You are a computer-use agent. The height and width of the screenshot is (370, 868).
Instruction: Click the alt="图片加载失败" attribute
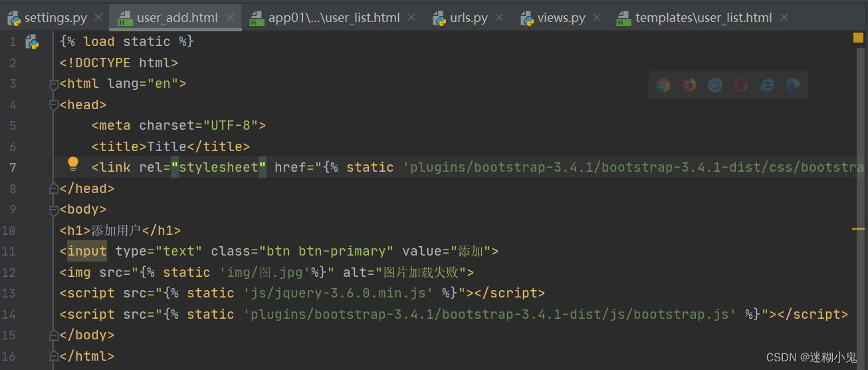pos(404,273)
